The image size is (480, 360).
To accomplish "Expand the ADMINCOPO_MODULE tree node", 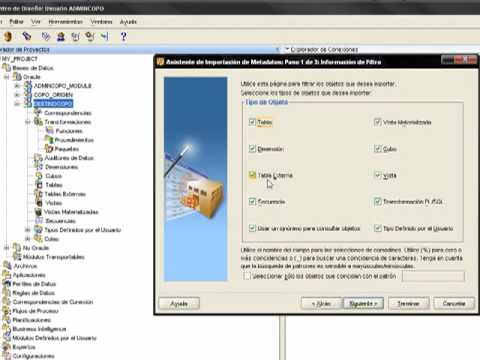I will tap(17, 86).
